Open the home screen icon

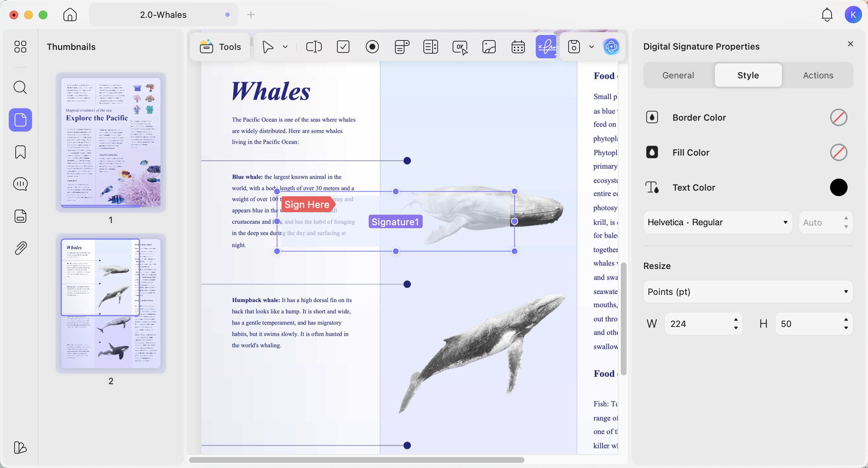click(x=70, y=15)
